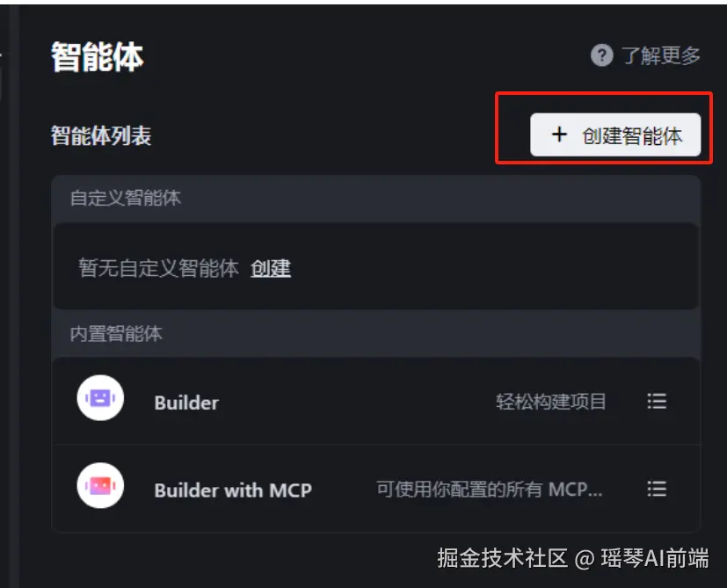Select the Builder agent name

pyautogui.click(x=186, y=403)
